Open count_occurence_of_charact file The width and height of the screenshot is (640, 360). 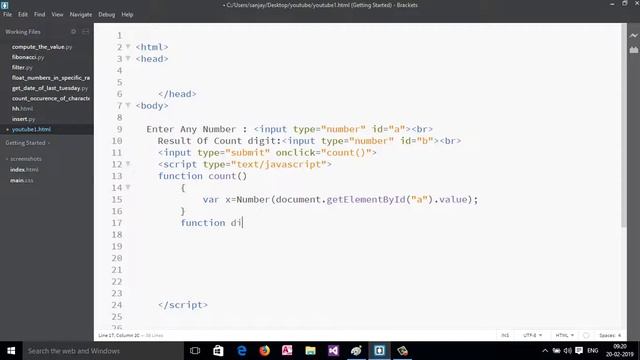tap(51, 98)
